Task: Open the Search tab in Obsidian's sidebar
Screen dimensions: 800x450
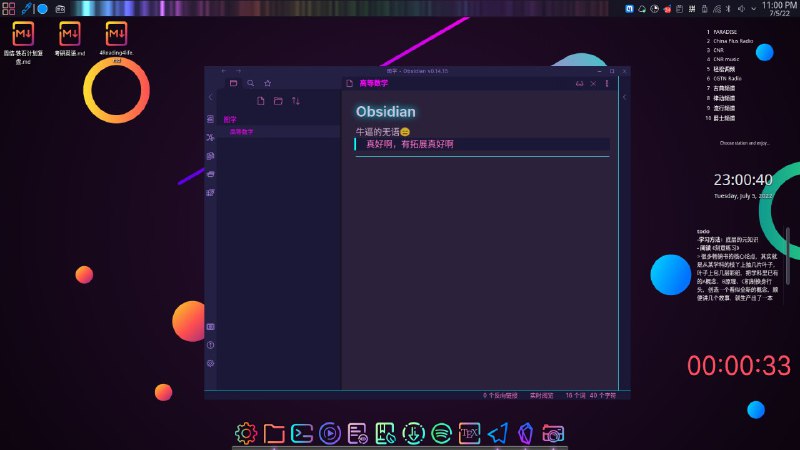Action: pyautogui.click(x=251, y=83)
